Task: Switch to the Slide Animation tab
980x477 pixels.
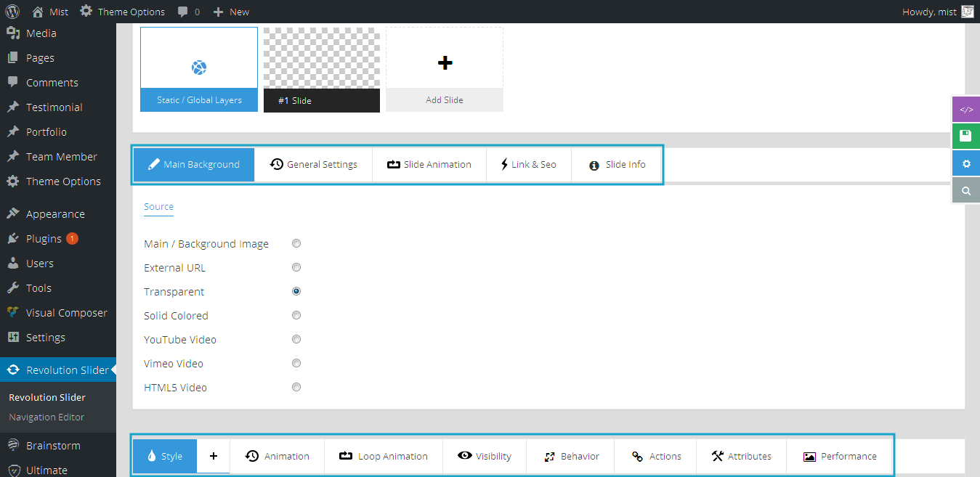Action: click(x=429, y=165)
